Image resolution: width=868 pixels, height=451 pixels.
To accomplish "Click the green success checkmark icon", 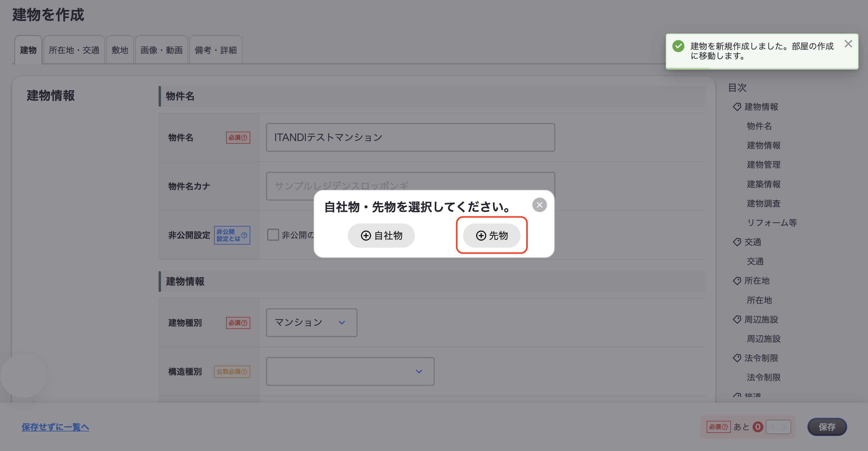I will click(678, 46).
